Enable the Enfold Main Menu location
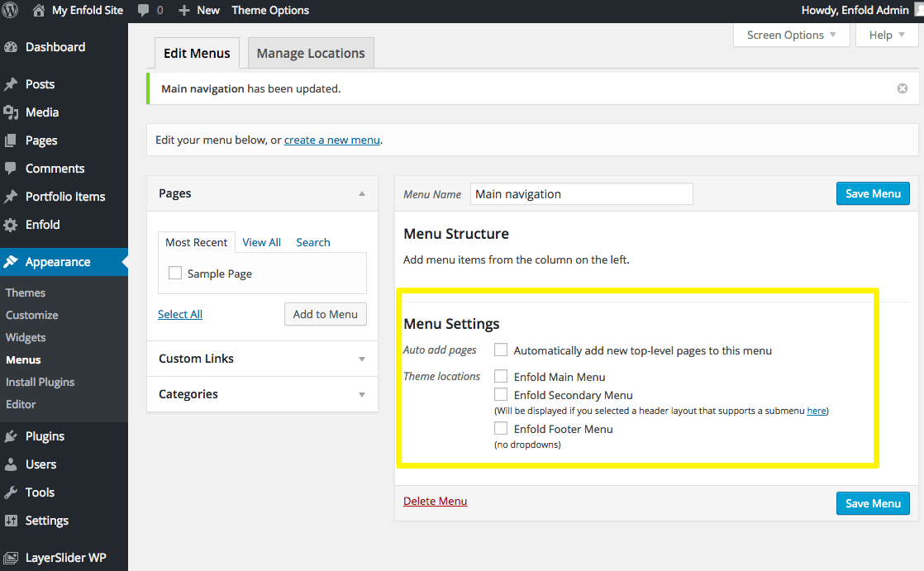This screenshot has height=571, width=924. (500, 376)
